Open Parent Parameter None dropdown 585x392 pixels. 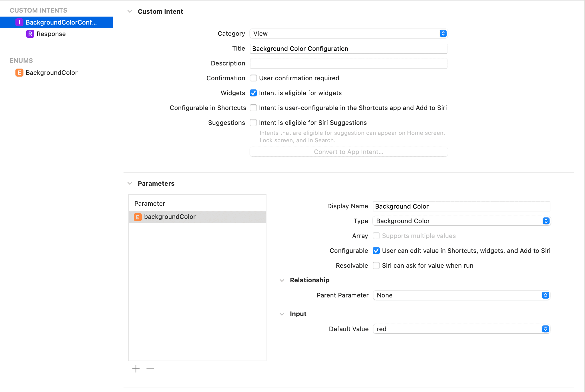461,295
